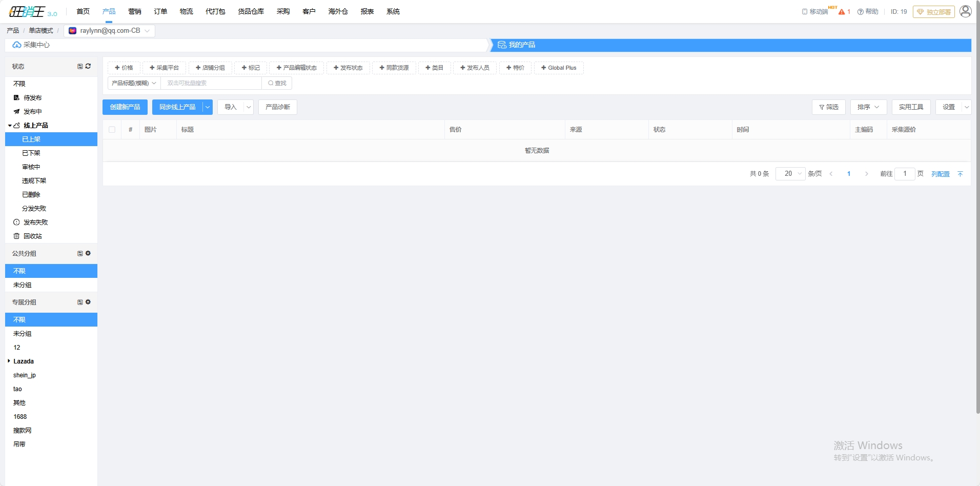Tick the select-all checkbox in table header
Viewport: 980px width, 486px height.
click(112, 130)
